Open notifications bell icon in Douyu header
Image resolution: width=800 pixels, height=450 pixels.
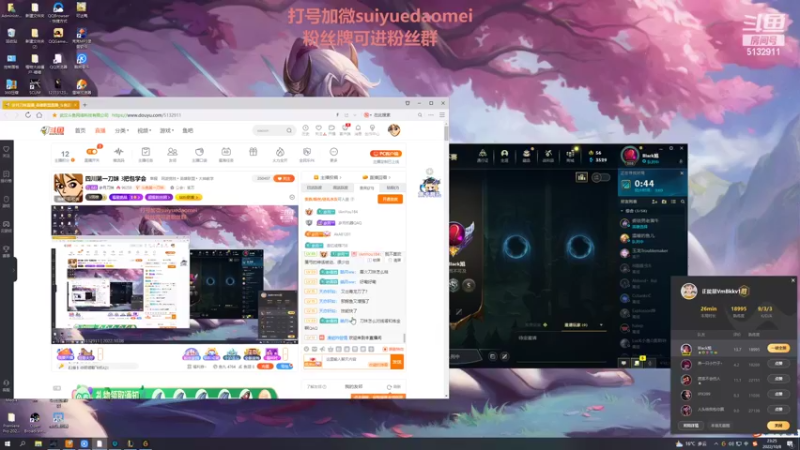tap(358, 130)
